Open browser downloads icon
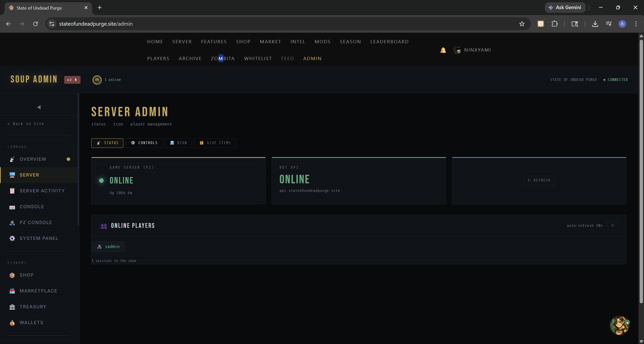Screen dimensions: 644x344 click(x=595, y=24)
